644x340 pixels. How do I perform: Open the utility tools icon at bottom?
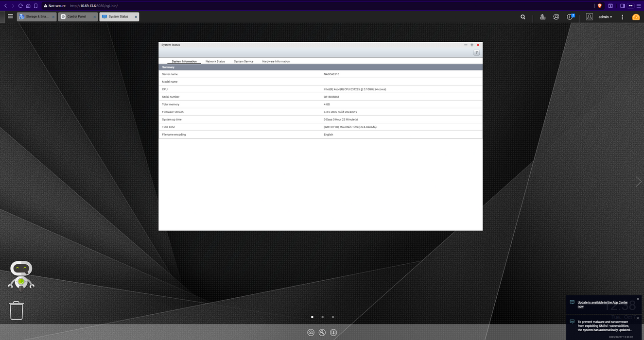(x=322, y=333)
